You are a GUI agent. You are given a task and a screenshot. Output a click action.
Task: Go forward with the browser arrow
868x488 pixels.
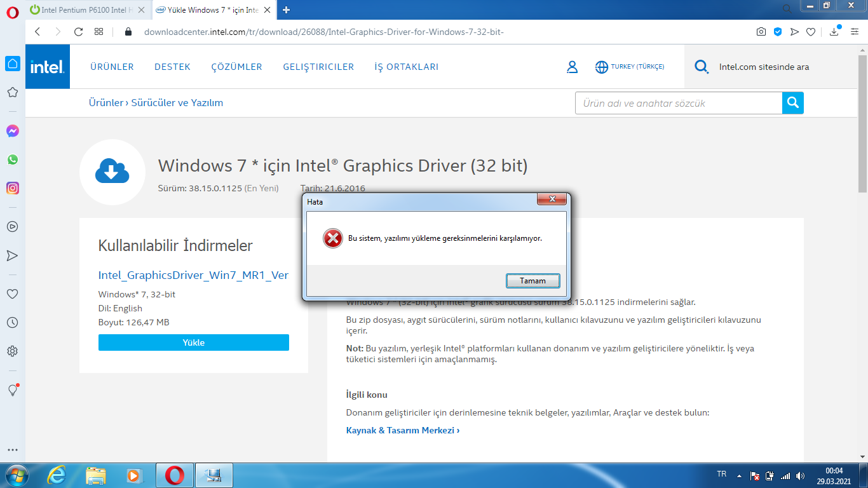pyautogui.click(x=58, y=32)
